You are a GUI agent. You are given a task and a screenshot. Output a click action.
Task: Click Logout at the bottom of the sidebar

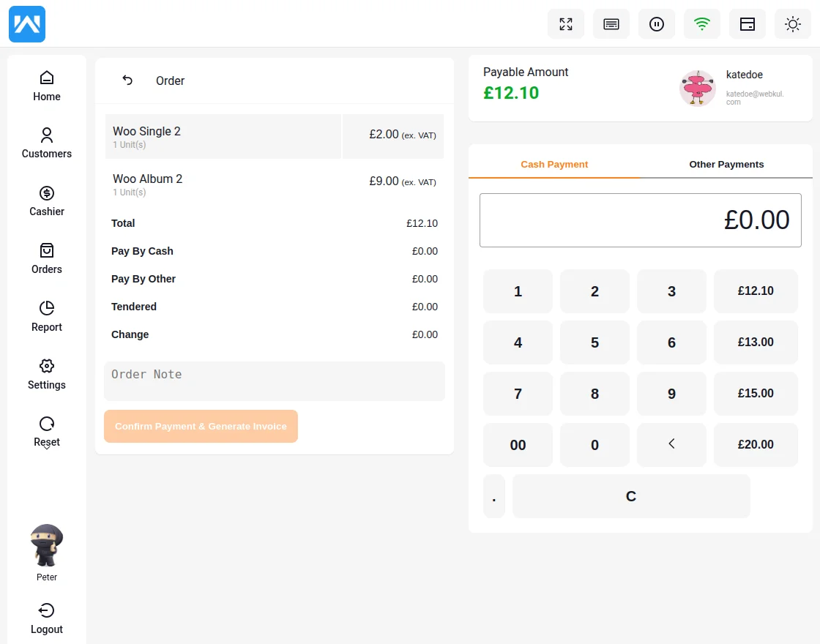tap(46, 617)
